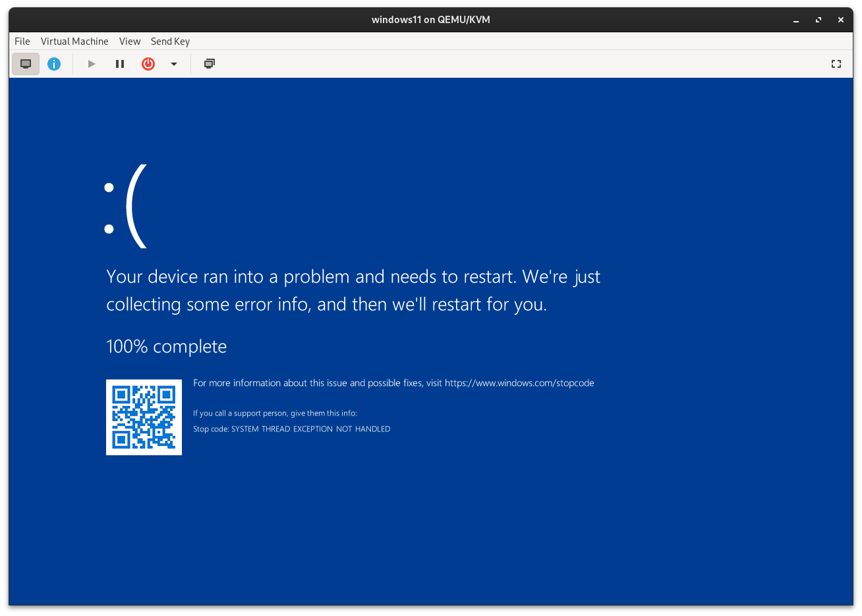The height and width of the screenshot is (616, 862).
Task: Open virtual hardware details info icon
Action: (x=54, y=64)
